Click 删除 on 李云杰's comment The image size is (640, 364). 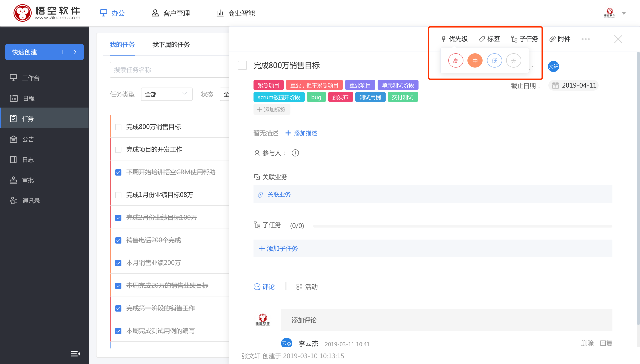click(587, 343)
